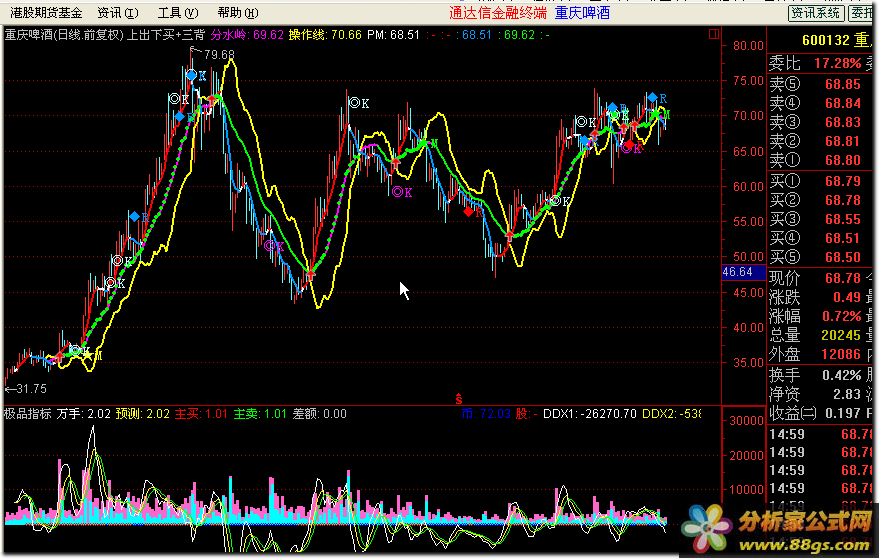881x560 pixels.
Task: Click the blue 46.64 price tag on the axis
Action: pyautogui.click(x=743, y=272)
